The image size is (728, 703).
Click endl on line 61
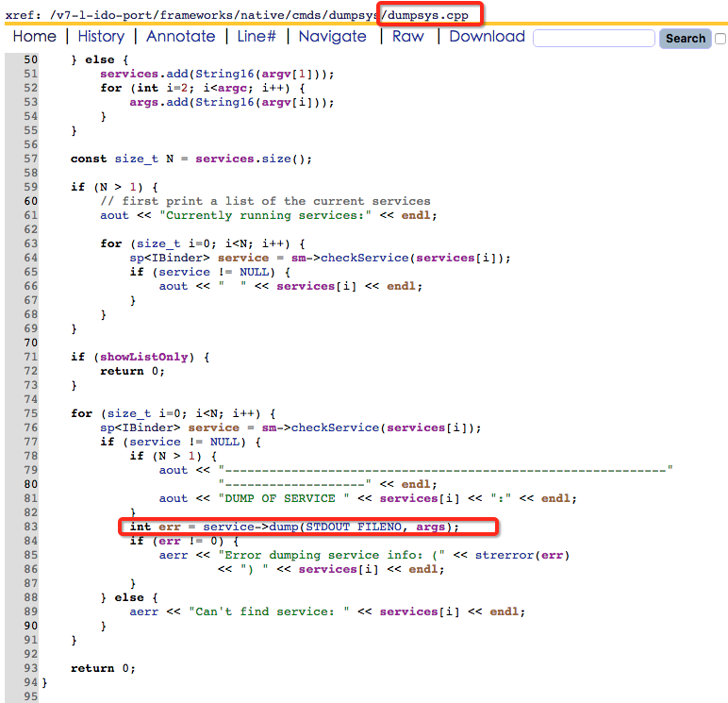coord(416,215)
